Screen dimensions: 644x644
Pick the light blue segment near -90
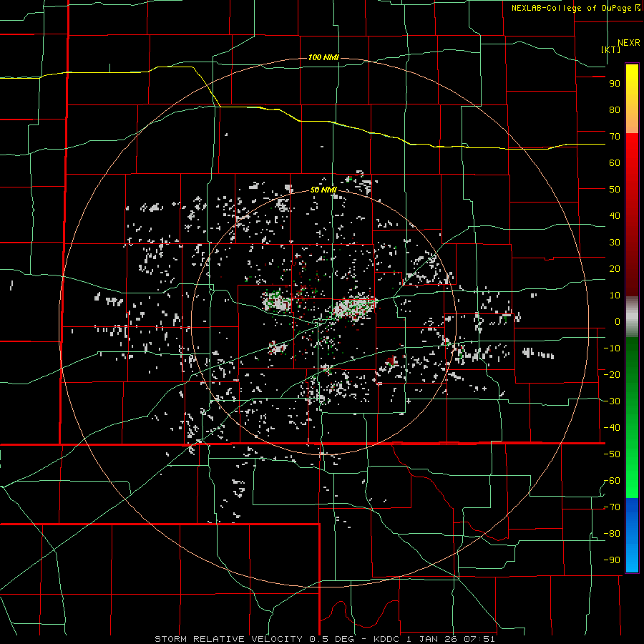(x=632, y=559)
